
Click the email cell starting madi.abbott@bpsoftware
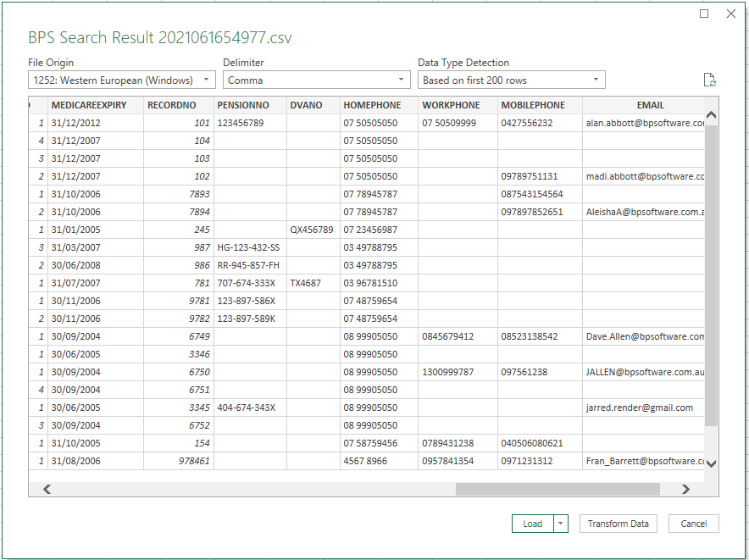pos(643,176)
